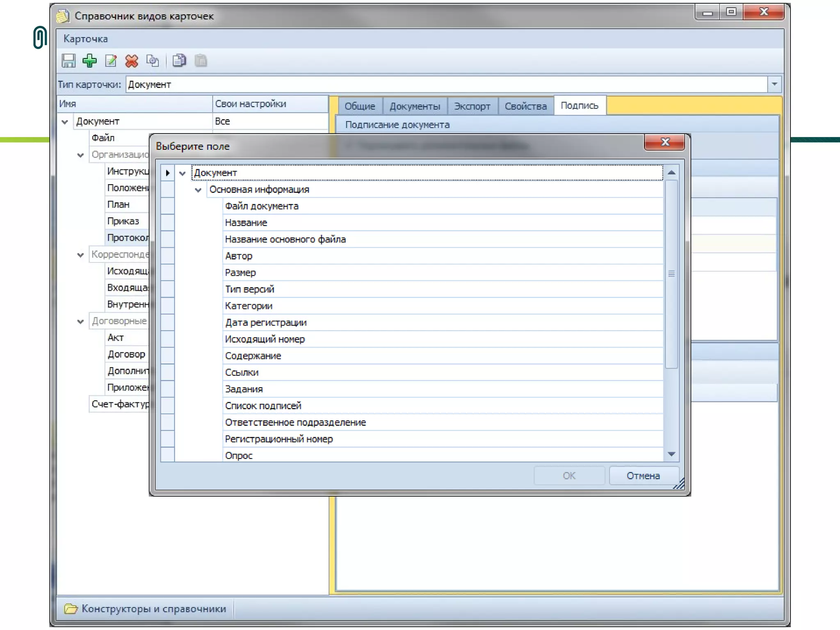Switch to the Свойства tab
840x630 pixels.
[x=525, y=106]
